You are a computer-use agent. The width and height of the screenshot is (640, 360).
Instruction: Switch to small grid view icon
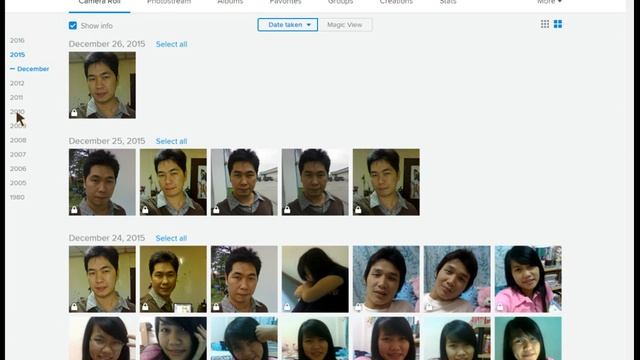coord(544,24)
